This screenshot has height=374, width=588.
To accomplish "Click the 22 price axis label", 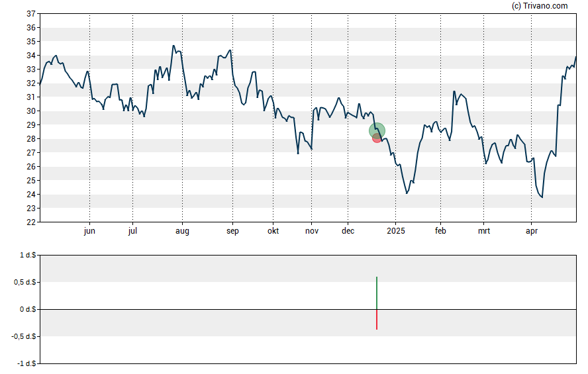I will coord(30,222).
